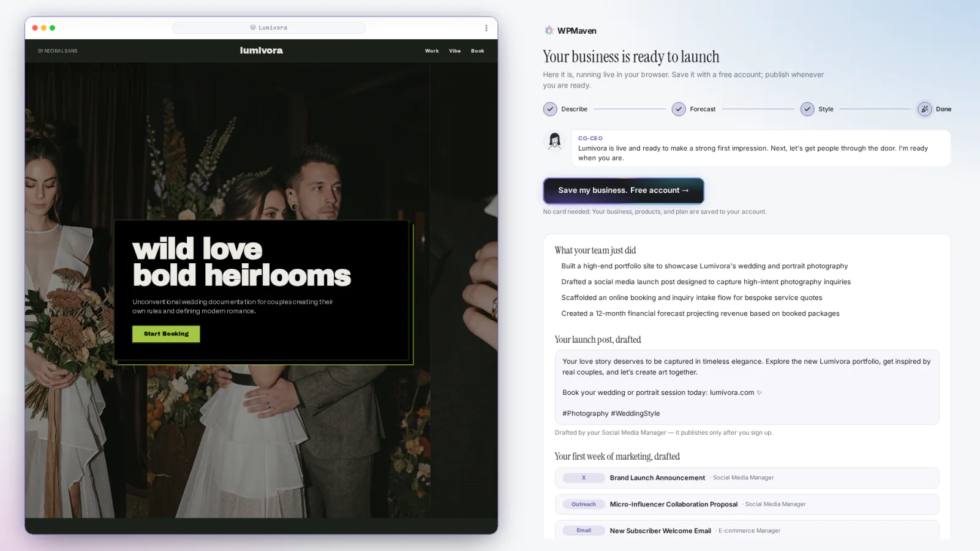
Task: Click the WordPress icon in the address bar
Action: coord(253,28)
